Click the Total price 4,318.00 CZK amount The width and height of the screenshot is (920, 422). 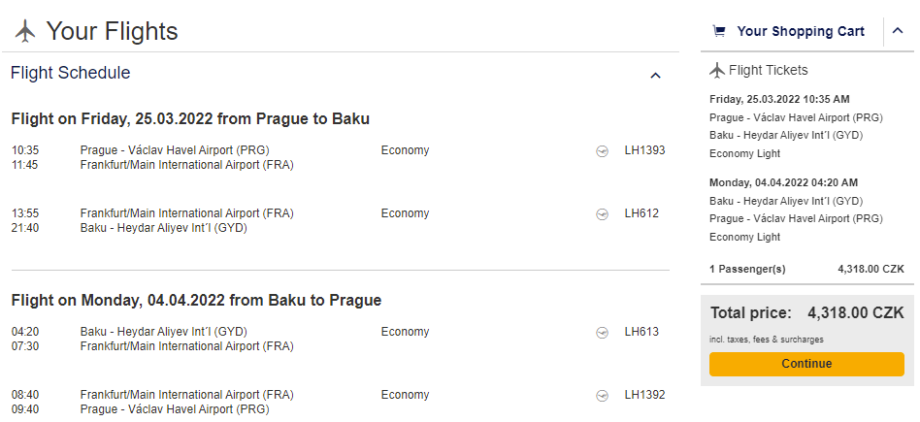tap(855, 313)
